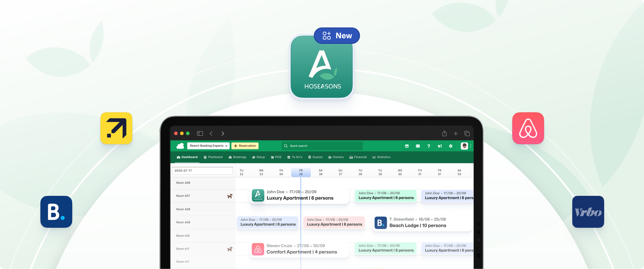Click the megaphone announcements icon
Viewport: 644px width, 269px height.
pyautogui.click(x=440, y=146)
